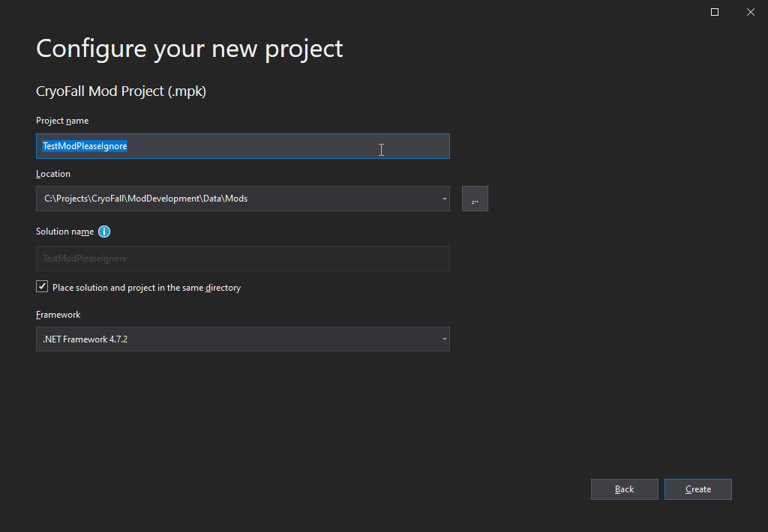The height and width of the screenshot is (532, 768).
Task: Go back with the Back button
Action: point(624,489)
